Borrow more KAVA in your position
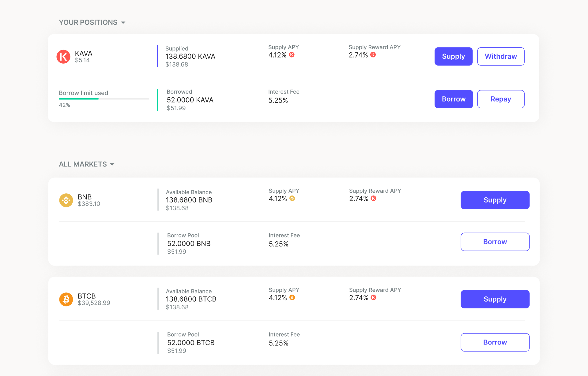The width and height of the screenshot is (588, 376). tap(454, 99)
